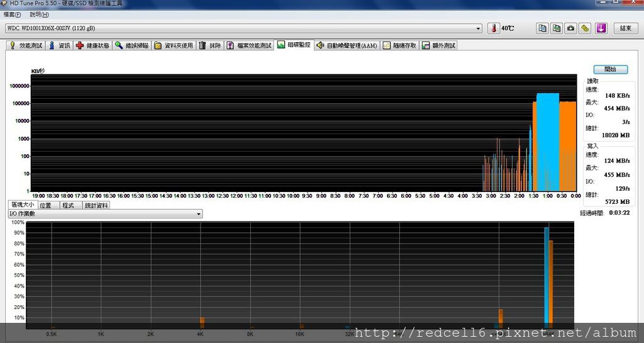This screenshot has height=343, width=644.
Task: Click the elapsed time value 0:03:22
Action: [x=619, y=213]
